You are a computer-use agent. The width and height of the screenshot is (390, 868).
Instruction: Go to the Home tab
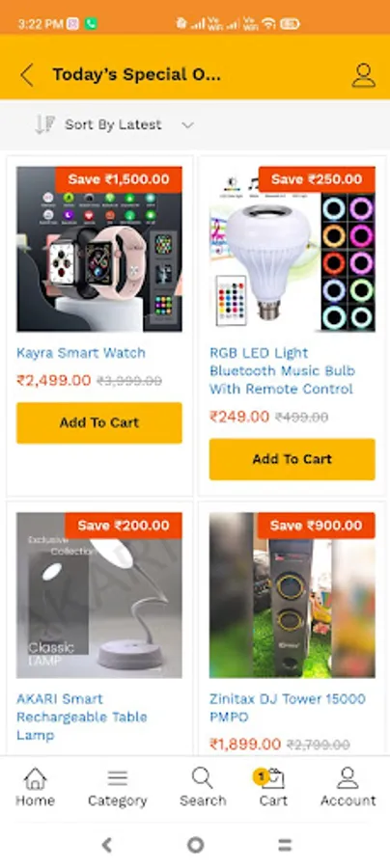pyautogui.click(x=35, y=787)
